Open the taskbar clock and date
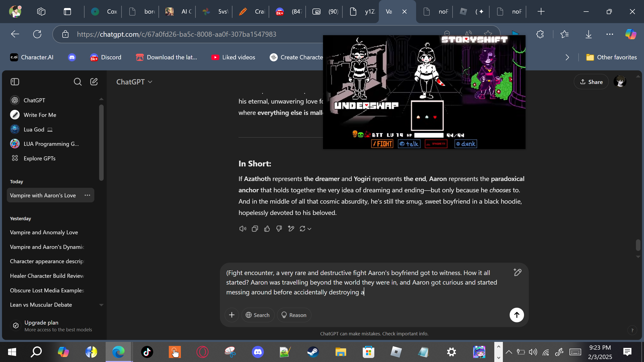 [x=600, y=352]
